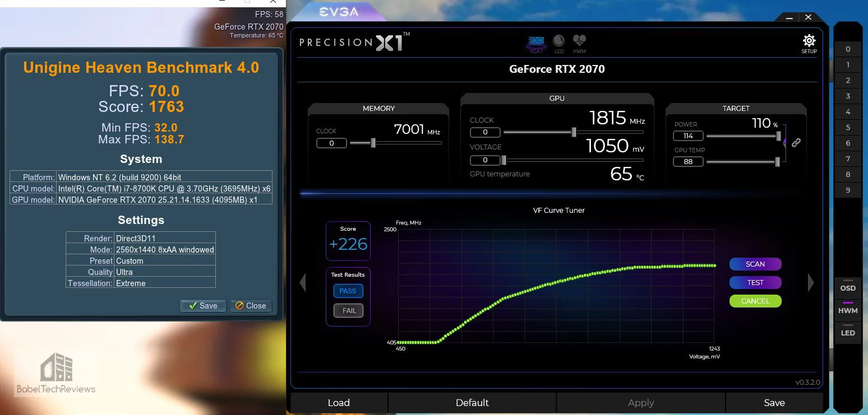Viewport: 868px width, 415px height.
Task: Go to next page with right arrow
Action: [x=811, y=282]
